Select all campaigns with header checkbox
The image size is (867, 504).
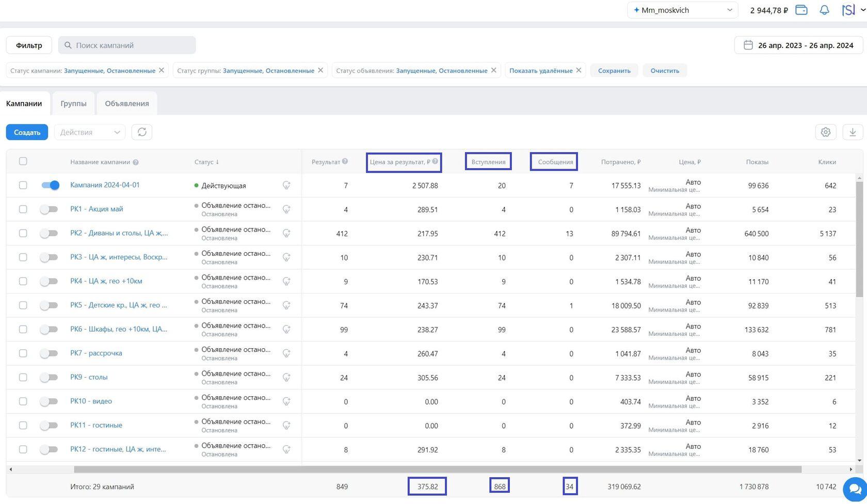[23, 161]
